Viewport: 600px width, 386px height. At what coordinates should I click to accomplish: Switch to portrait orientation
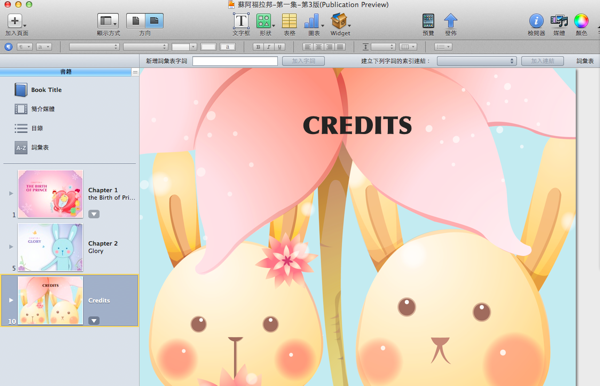point(135,21)
